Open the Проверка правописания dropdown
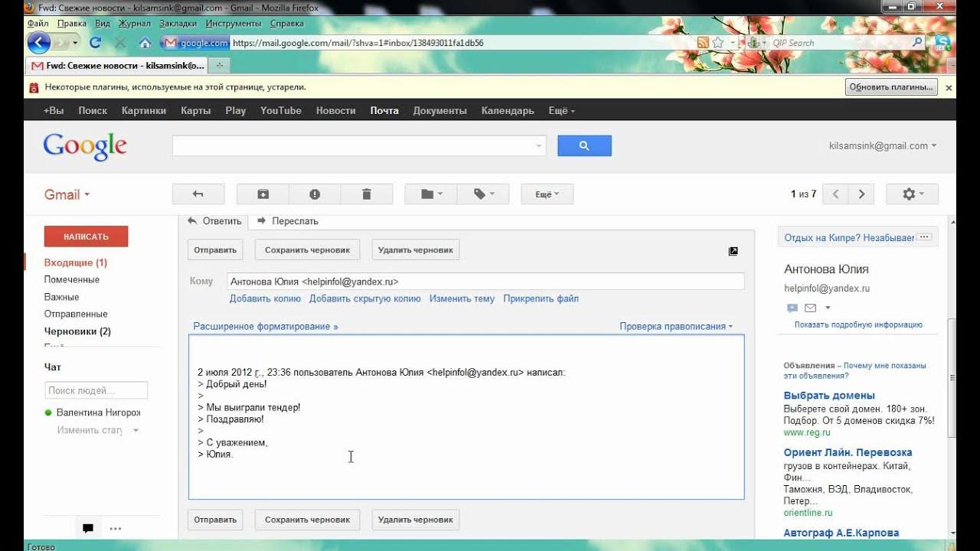 [x=676, y=326]
